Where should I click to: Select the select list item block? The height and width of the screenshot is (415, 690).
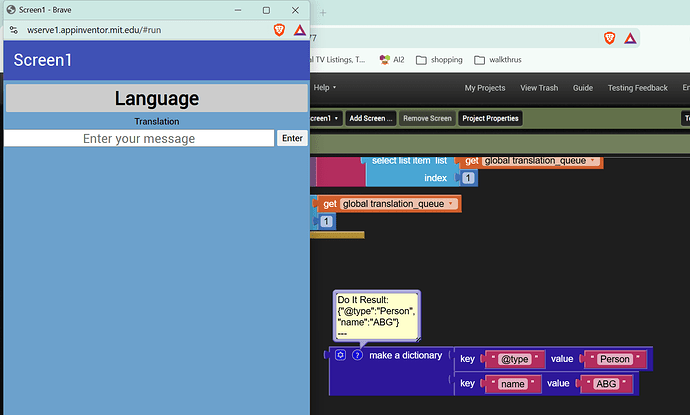[x=409, y=161]
